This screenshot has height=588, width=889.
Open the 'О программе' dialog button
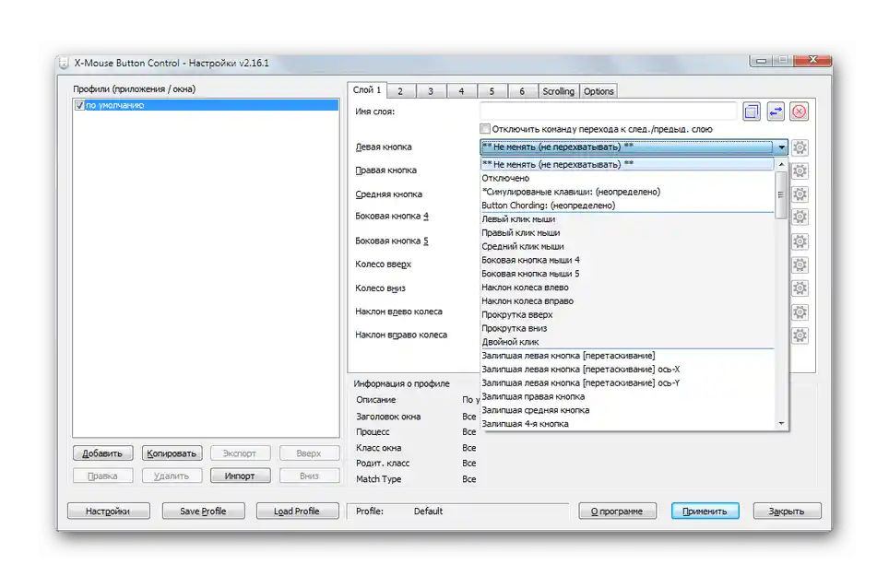point(618,511)
